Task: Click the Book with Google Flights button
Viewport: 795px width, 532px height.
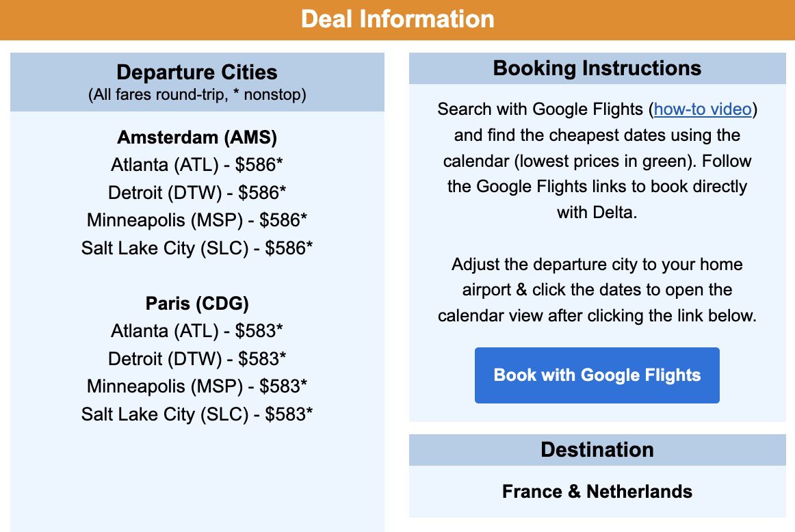Action: point(597,375)
